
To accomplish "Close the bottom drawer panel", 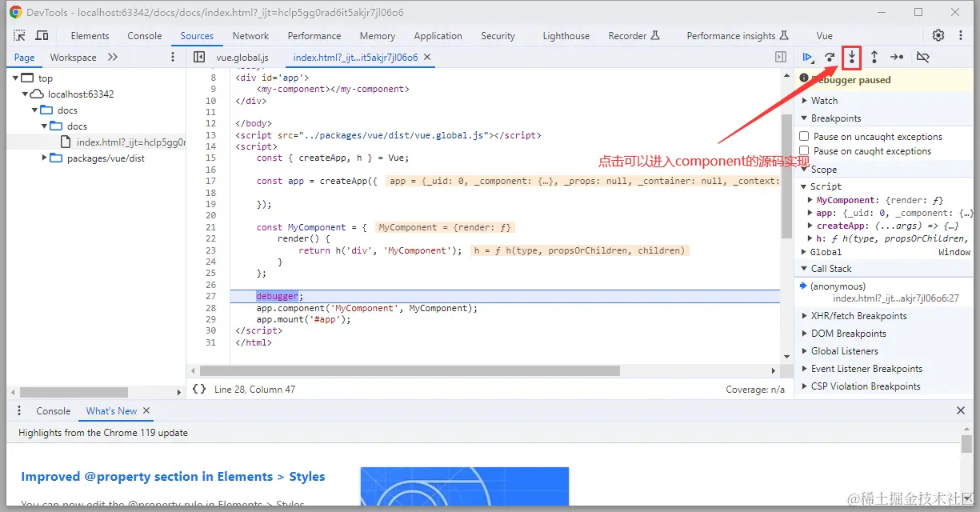I will 961,411.
